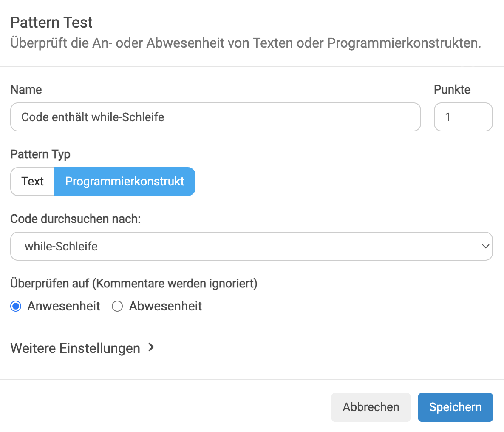Switch pattern type to Text
This screenshot has height=432, width=504.
click(32, 182)
